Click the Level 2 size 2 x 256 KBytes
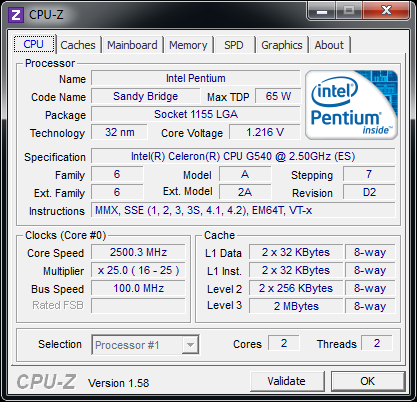This screenshot has width=417, height=402. coord(296,288)
